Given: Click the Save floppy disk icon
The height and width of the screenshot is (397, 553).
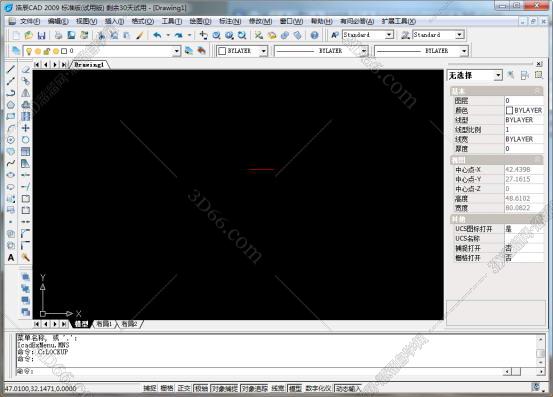Looking at the screenshot, I should (41, 35).
